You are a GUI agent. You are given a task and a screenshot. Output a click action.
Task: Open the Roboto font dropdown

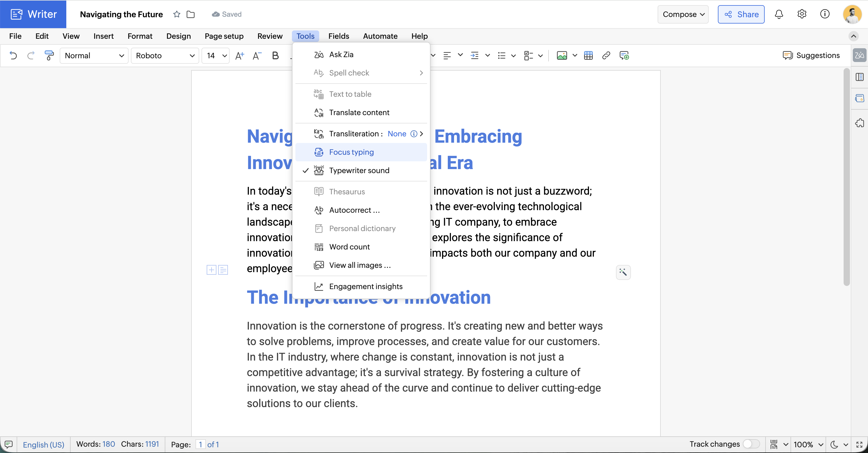(165, 56)
